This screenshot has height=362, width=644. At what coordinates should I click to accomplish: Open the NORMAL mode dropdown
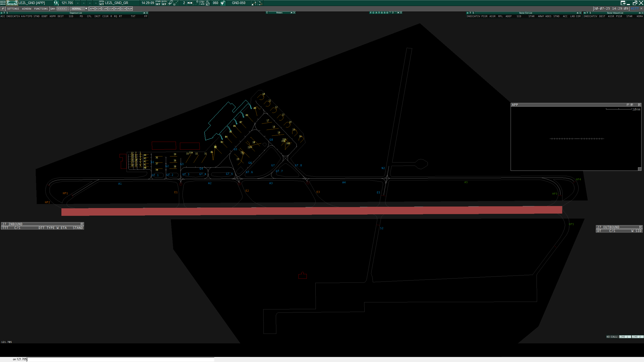point(80,9)
